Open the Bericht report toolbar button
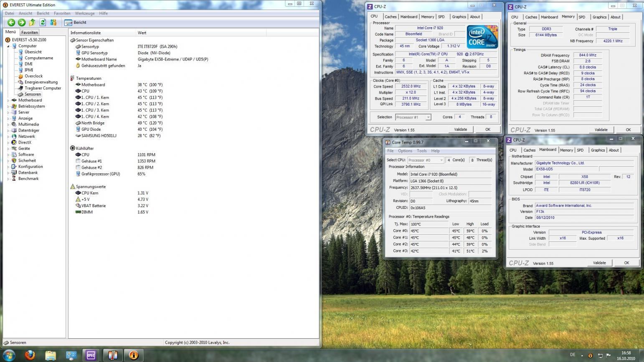Viewport: 644px width, 362px height. point(76,23)
